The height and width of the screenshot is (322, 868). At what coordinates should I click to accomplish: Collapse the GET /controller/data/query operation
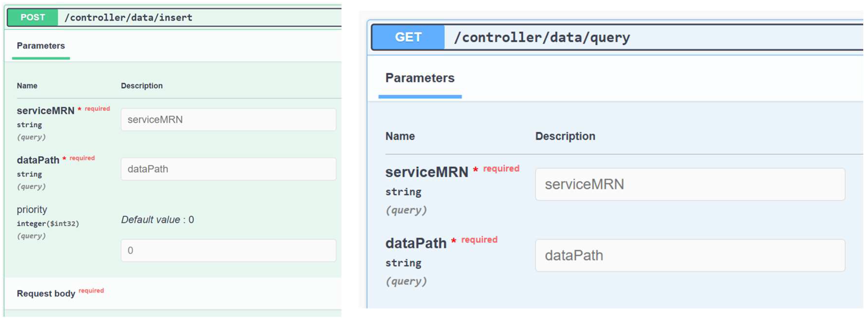click(741, 37)
